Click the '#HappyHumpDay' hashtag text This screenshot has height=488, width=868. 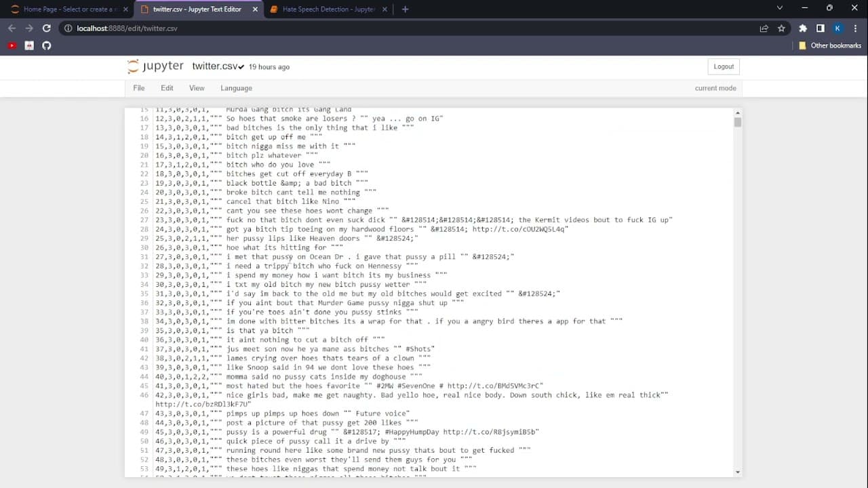click(x=412, y=432)
